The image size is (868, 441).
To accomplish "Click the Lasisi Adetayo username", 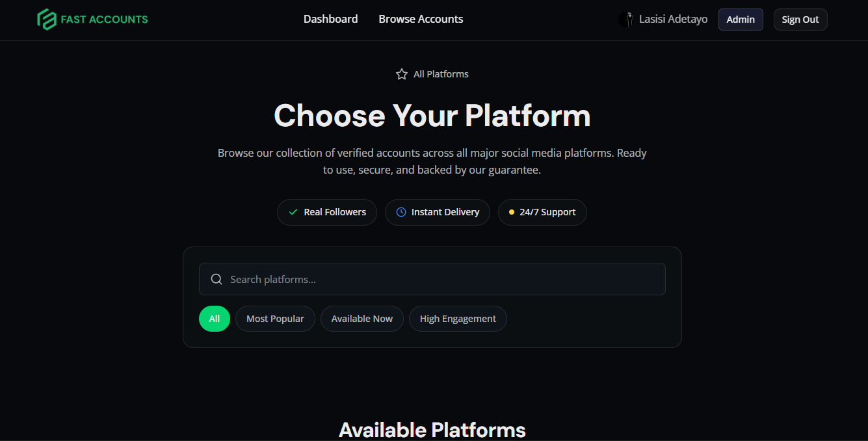I will pyautogui.click(x=673, y=20).
